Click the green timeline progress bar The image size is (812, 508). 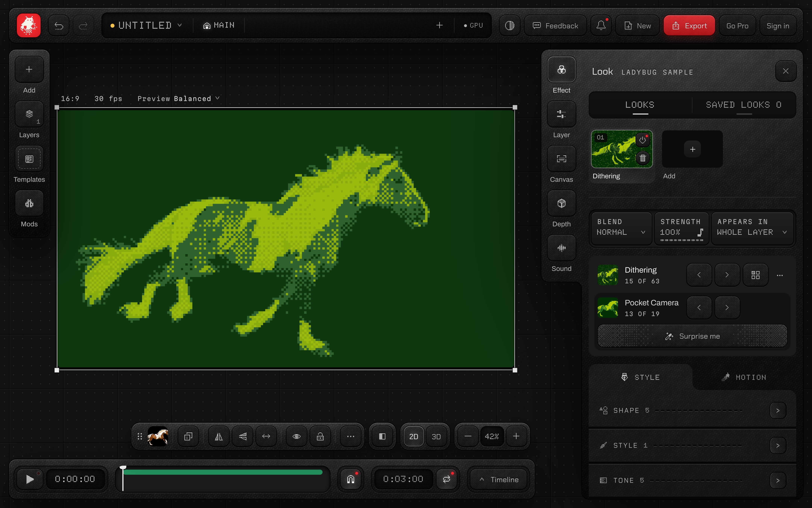coord(223,472)
